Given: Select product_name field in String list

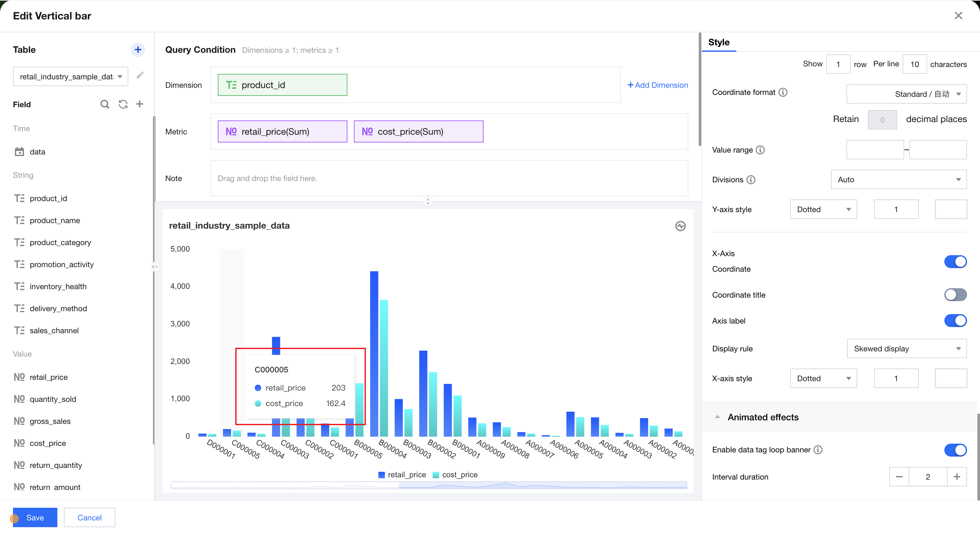Looking at the screenshot, I should click(x=55, y=221).
